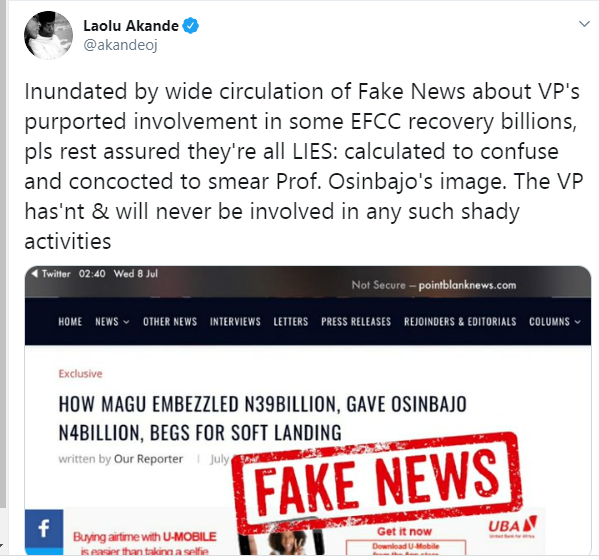Click the Laolu Akande display name
The image size is (599, 560).
pyautogui.click(x=131, y=26)
